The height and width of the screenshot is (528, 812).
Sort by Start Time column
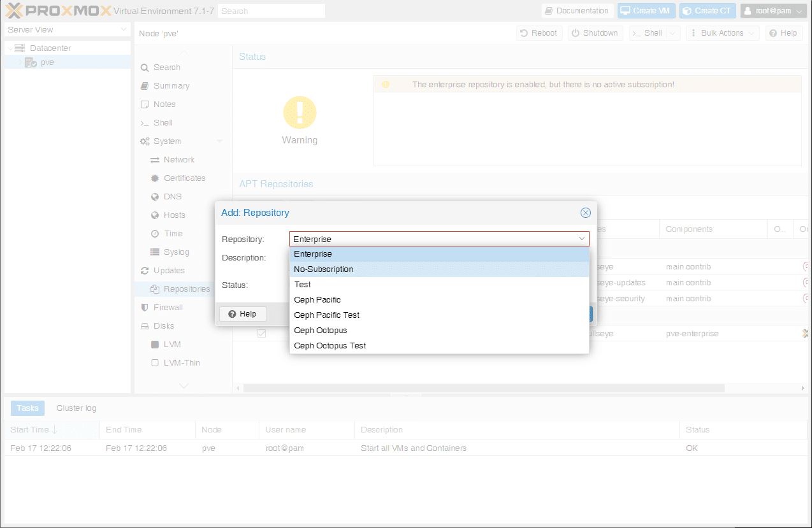click(52, 430)
